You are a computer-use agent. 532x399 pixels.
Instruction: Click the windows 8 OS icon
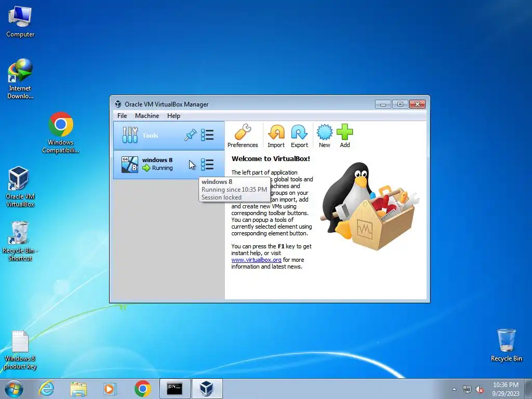tap(129, 165)
